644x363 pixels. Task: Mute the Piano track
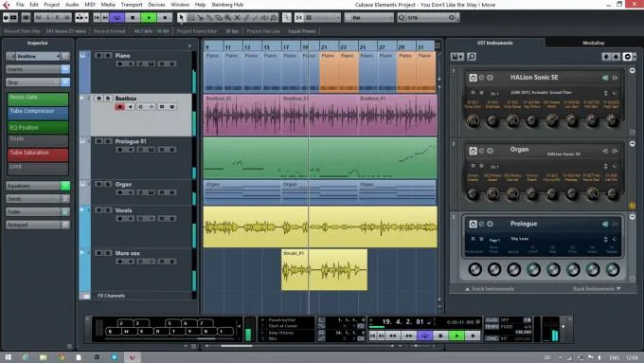pyautogui.click(x=98, y=56)
